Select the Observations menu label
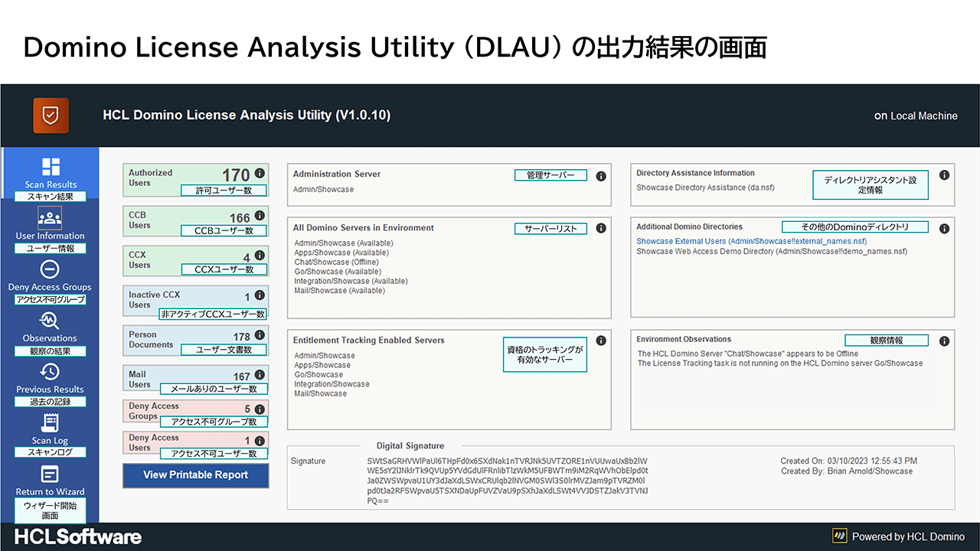 pos(50,338)
